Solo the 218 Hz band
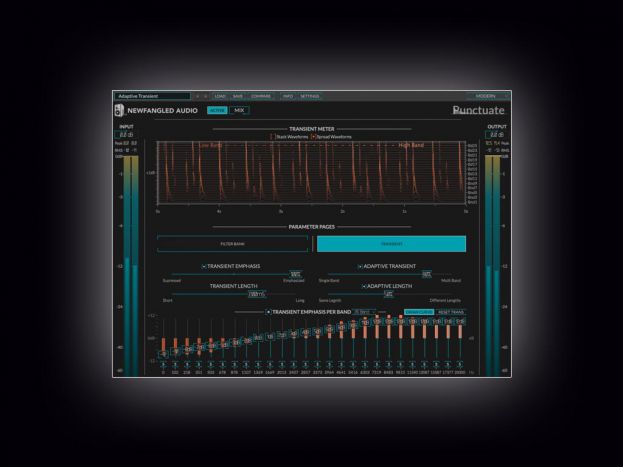This screenshot has height=467, width=623. [x=187, y=364]
